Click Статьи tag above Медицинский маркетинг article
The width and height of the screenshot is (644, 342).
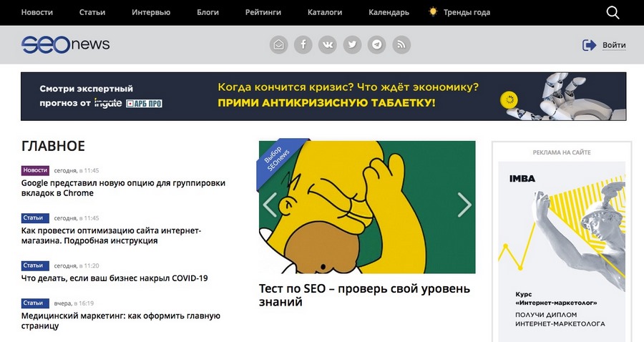pyautogui.click(x=35, y=303)
